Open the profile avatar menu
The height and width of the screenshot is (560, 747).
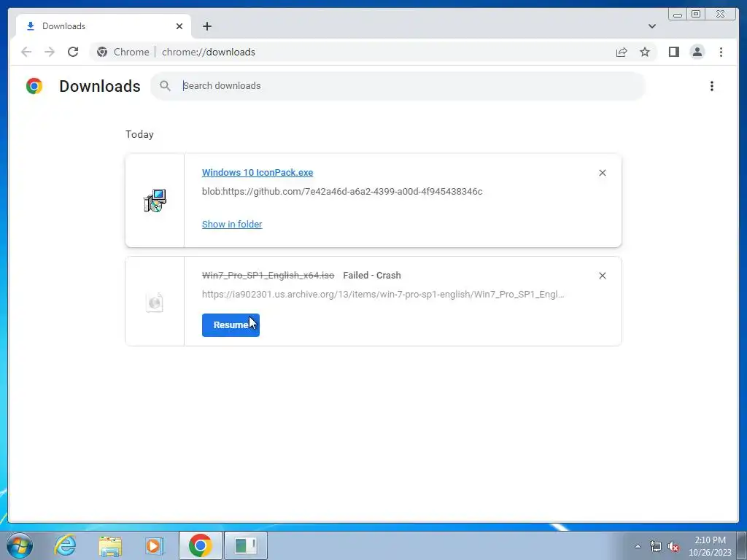click(x=697, y=52)
